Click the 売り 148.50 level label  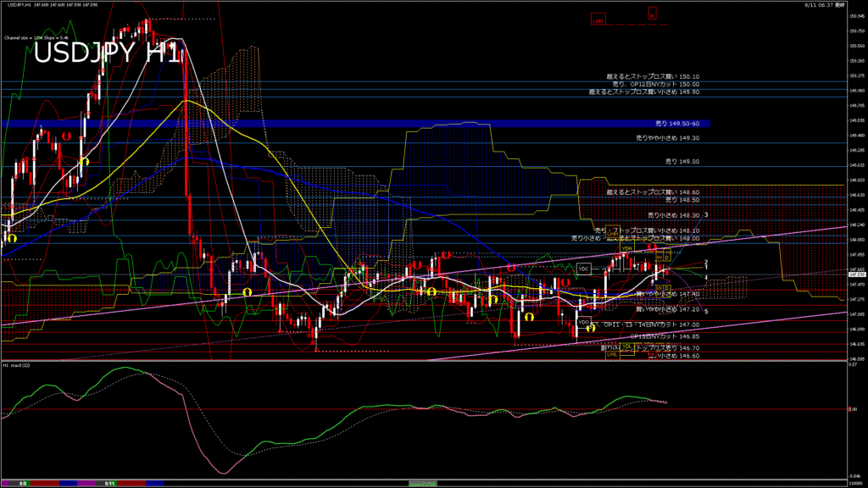pyautogui.click(x=682, y=200)
